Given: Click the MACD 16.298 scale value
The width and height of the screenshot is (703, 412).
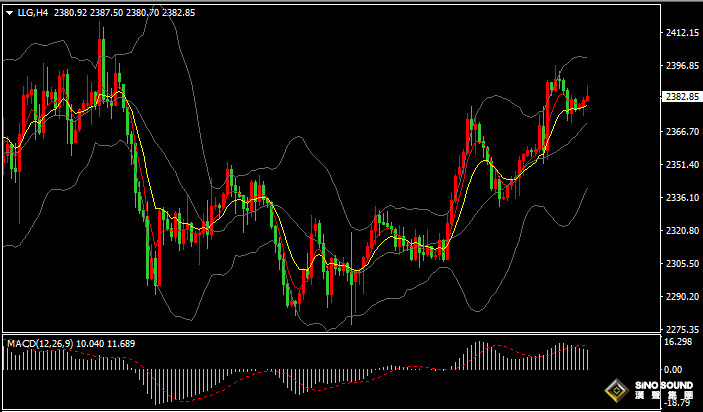Looking at the screenshot, I should 678,342.
